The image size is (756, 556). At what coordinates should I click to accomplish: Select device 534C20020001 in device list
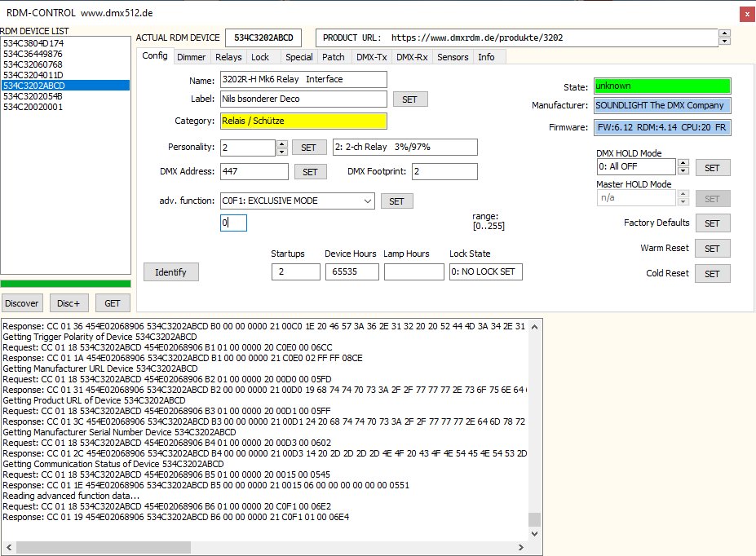pyautogui.click(x=33, y=107)
